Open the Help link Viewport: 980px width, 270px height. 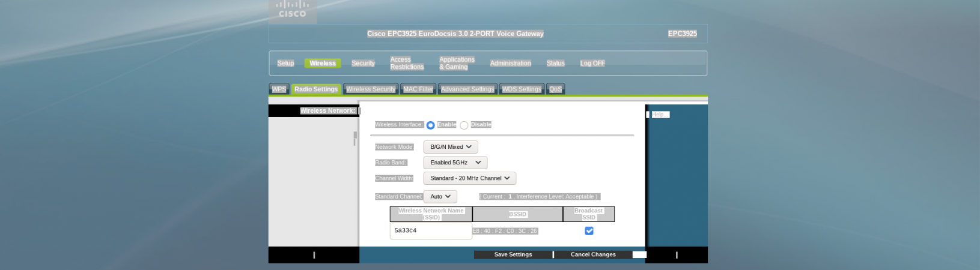[x=659, y=115]
